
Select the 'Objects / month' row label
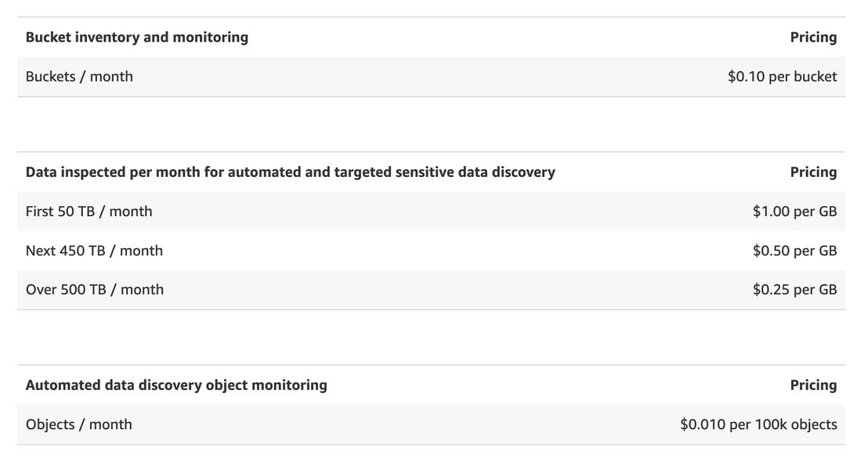pos(78,424)
